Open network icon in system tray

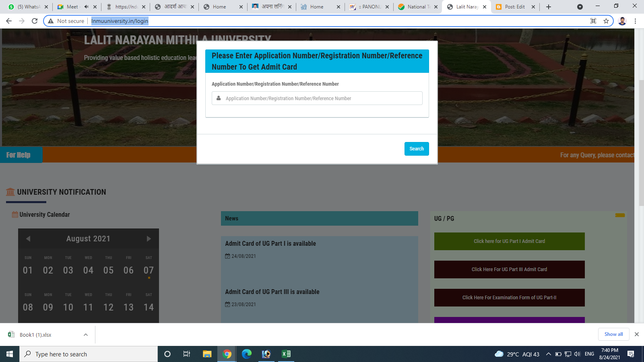click(x=568, y=354)
